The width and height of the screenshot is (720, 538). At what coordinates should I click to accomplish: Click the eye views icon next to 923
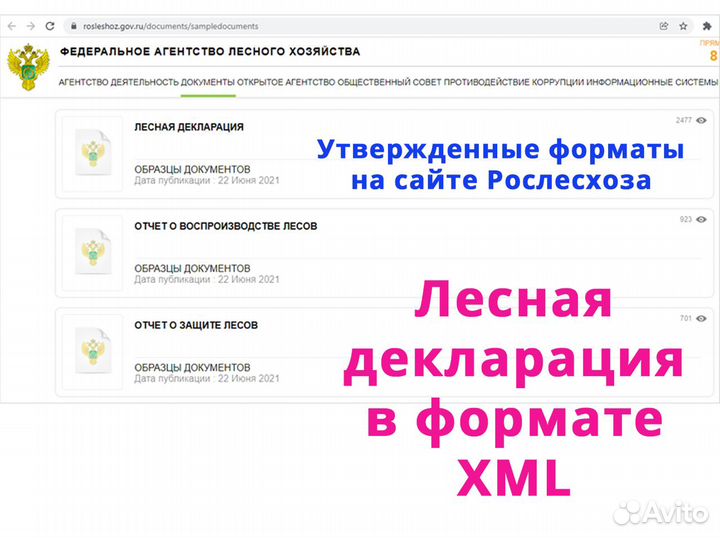coord(701,219)
